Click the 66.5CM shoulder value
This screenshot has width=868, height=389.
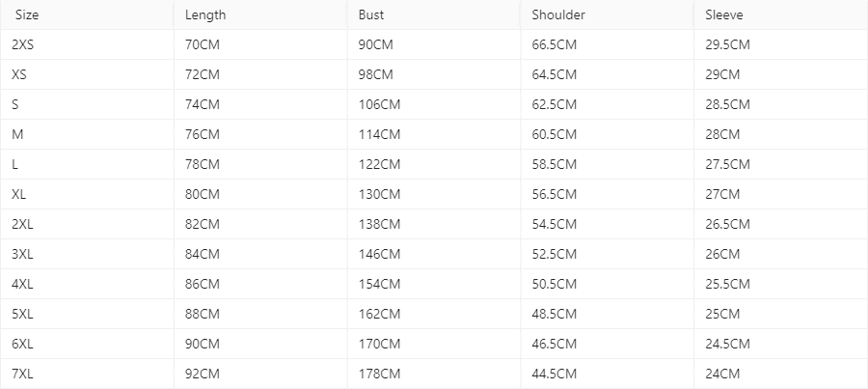554,44
